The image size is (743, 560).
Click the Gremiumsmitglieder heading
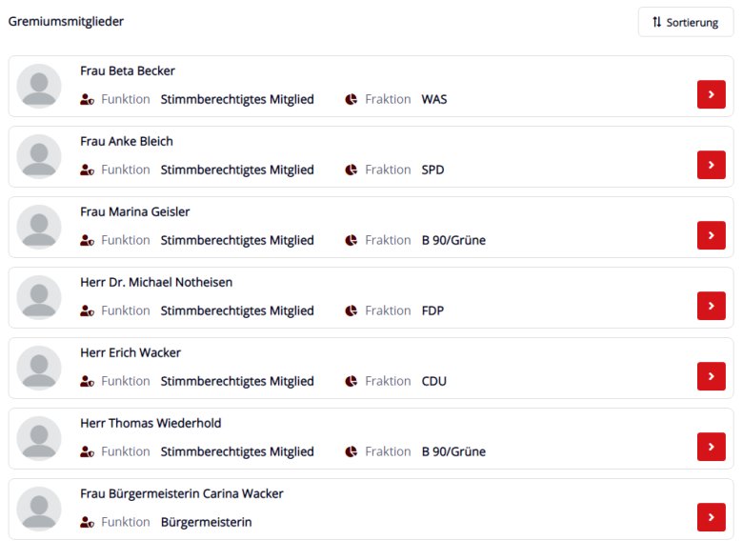(x=66, y=21)
